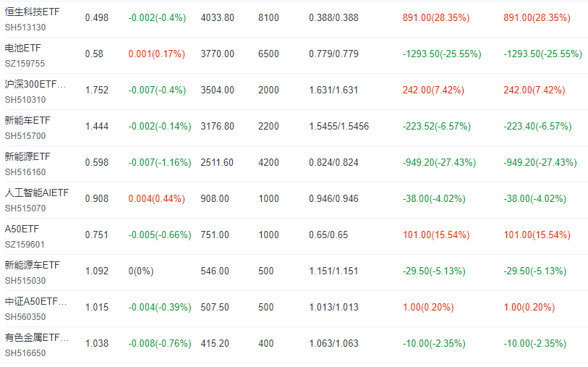
Task: Select cost value 1.063/1.063
Action: 333,344
